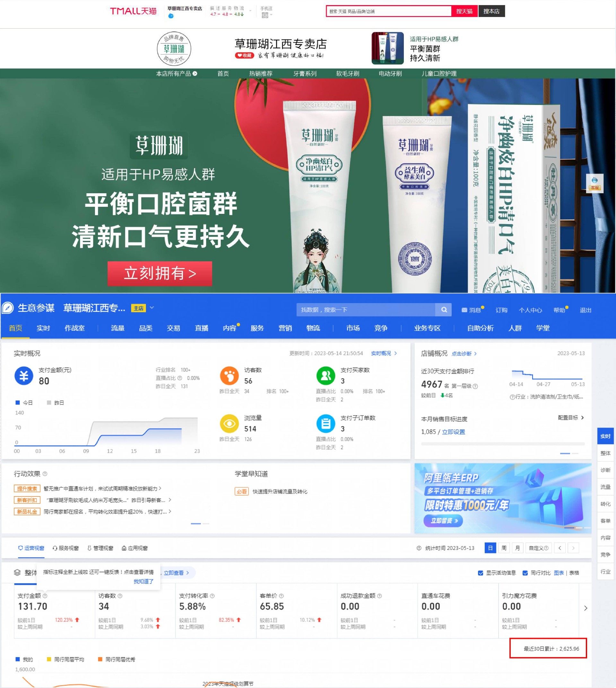This screenshot has width=616, height=688.
Task: Click the eye-shaped 浏览量 pageviews icon
Action: pyautogui.click(x=230, y=423)
